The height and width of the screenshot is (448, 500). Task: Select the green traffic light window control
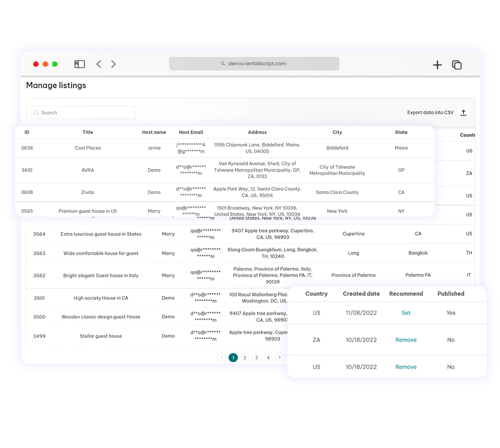pyautogui.click(x=54, y=64)
